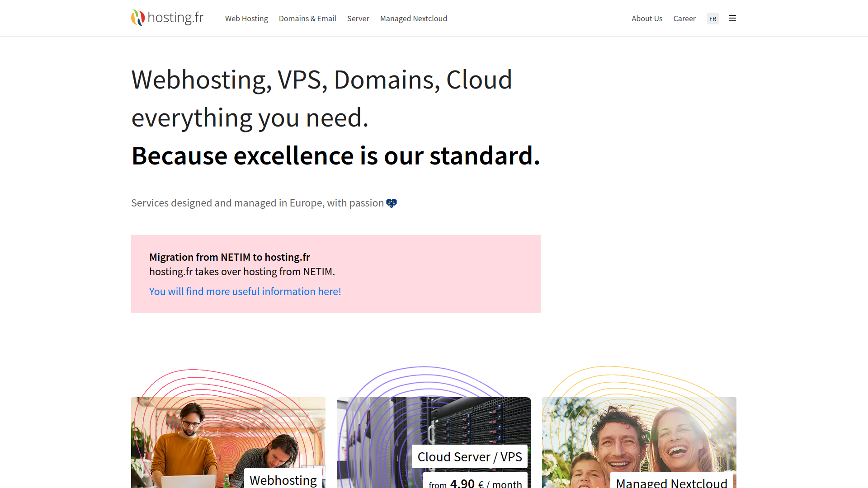Click the Migration from NETIM heading
Viewport: 868px width, 488px height.
[230, 257]
